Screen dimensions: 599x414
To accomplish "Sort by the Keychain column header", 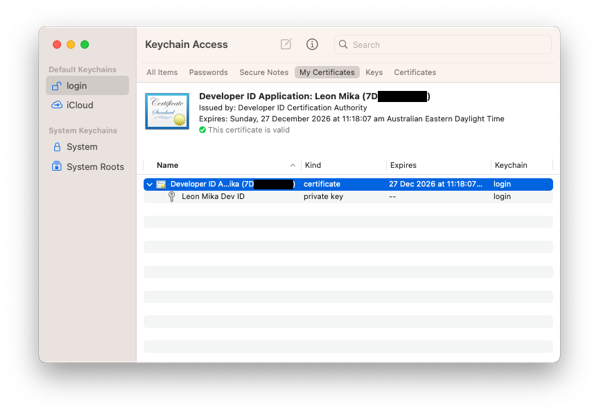I will coord(511,165).
